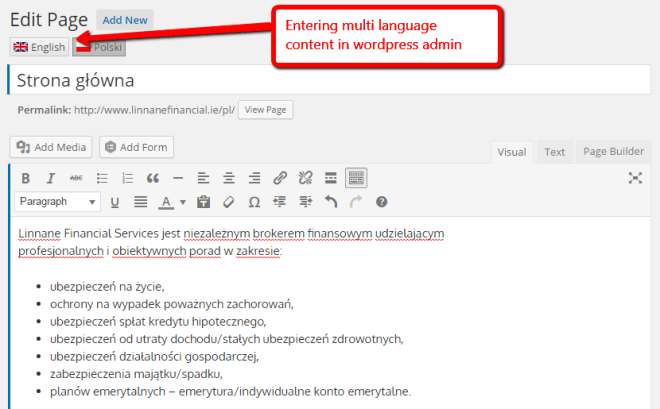Underline the selected text

click(x=114, y=202)
